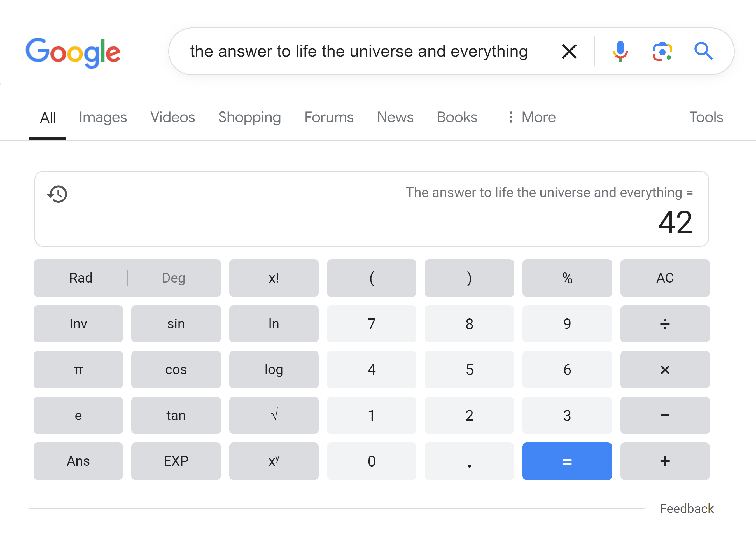The width and height of the screenshot is (756, 541).
Task: Open the Shopping results tab
Action: 249,117
